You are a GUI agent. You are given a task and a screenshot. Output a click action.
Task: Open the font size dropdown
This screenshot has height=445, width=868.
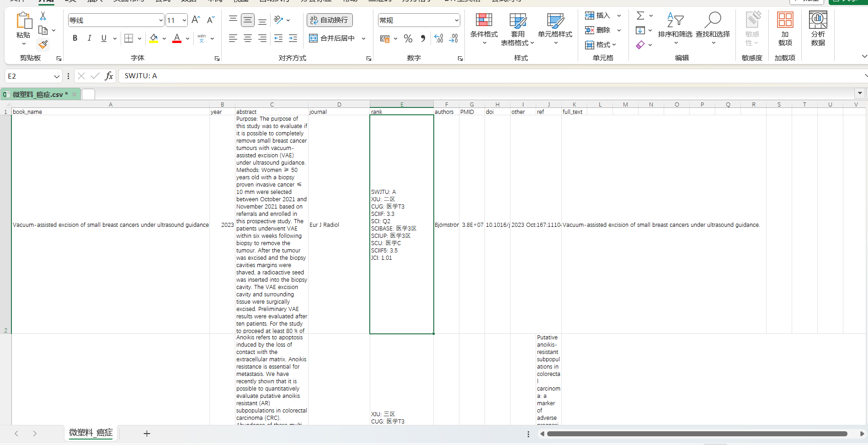pyautogui.click(x=184, y=20)
